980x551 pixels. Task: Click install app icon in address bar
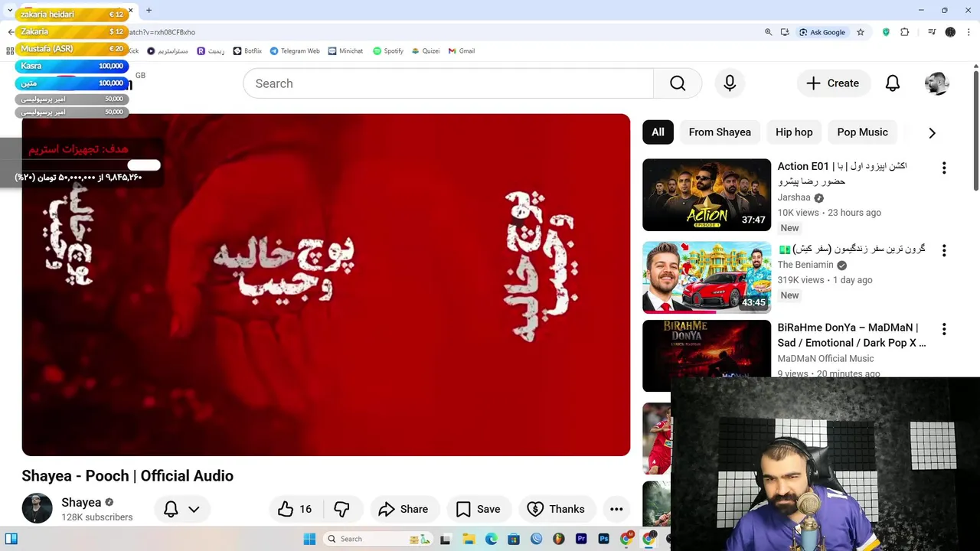[785, 32]
